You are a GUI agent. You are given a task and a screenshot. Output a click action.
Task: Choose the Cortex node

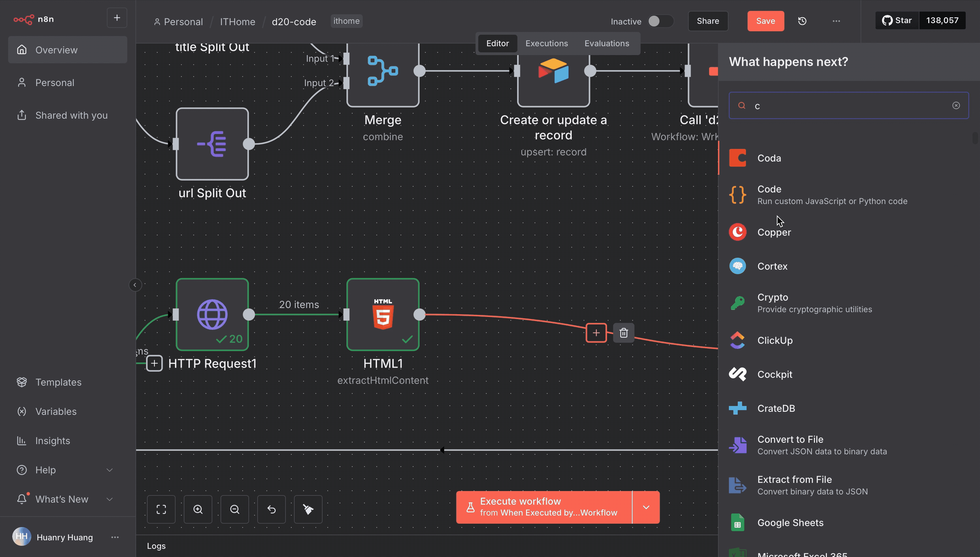849,266
